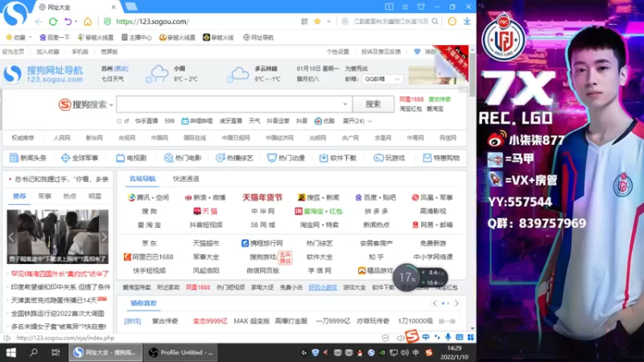Screen dimensions: 644x362
Task: Switch to the 快速通道 tab
Action: coord(186,179)
